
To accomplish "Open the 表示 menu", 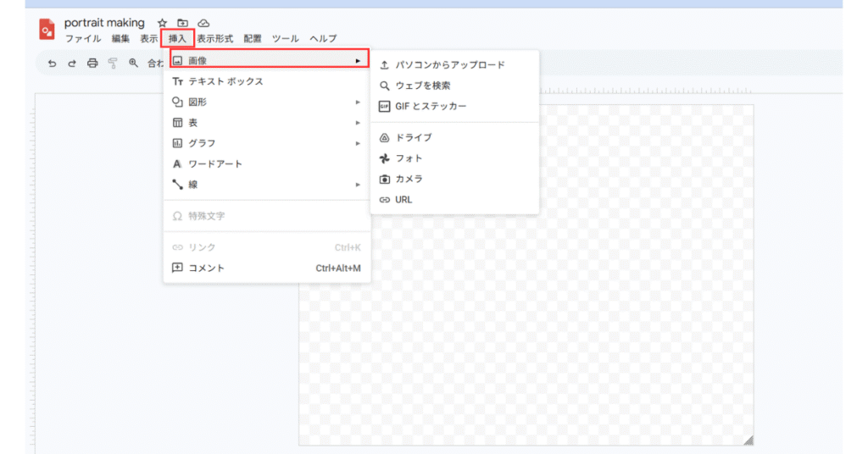I will 148,39.
